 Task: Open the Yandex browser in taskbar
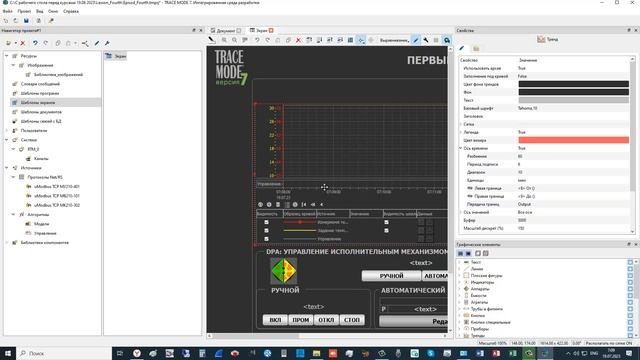pos(137,353)
